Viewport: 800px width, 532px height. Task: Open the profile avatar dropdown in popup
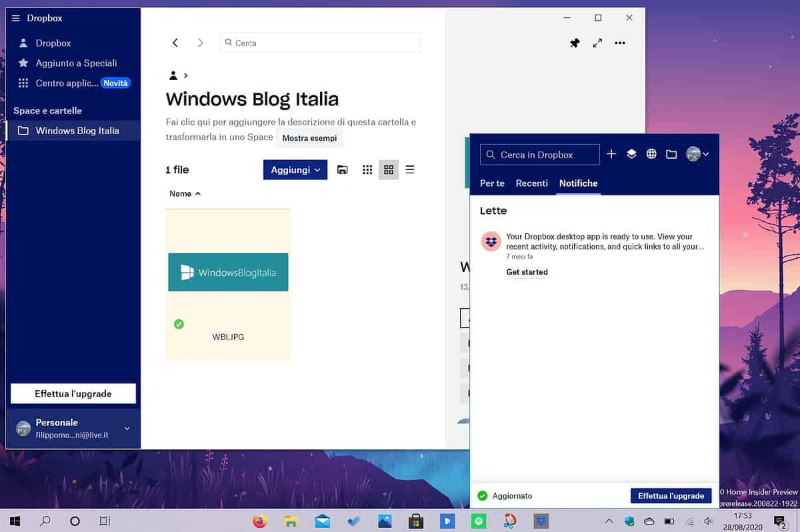(x=695, y=153)
